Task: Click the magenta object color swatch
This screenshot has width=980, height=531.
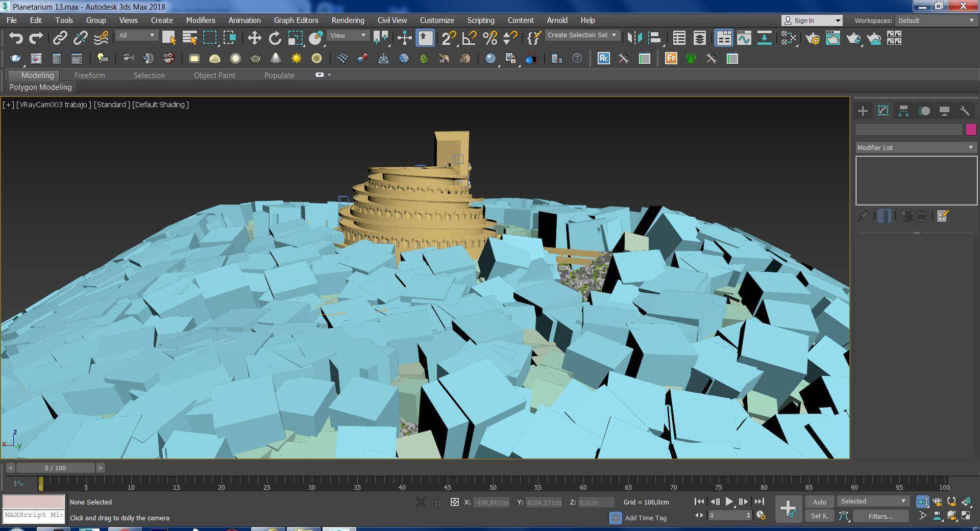Action: pos(971,130)
